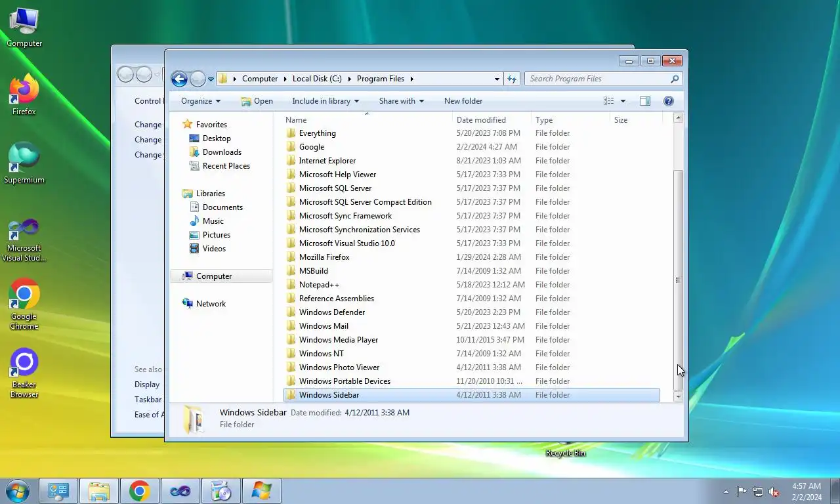Select the Notepad++ folder icon
The width and height of the screenshot is (840, 504).
[x=291, y=285]
